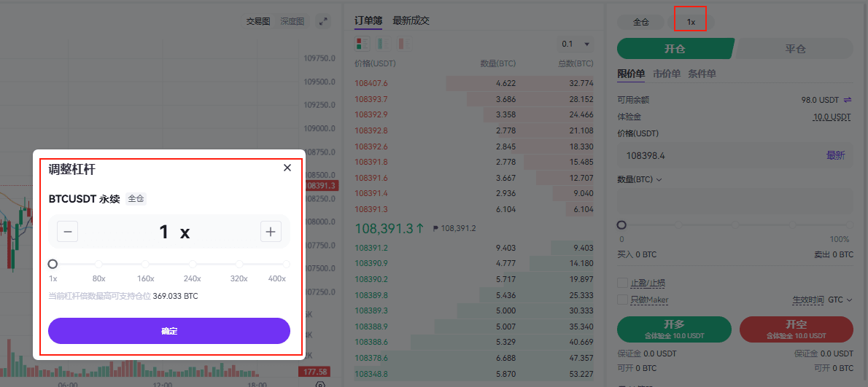Confirm leverage with 确定 button
868x387 pixels.
pos(169,331)
